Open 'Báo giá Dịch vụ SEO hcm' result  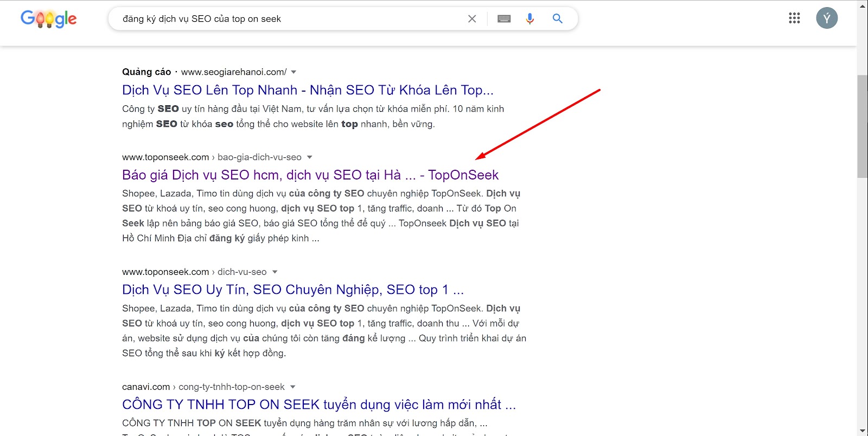tap(310, 175)
